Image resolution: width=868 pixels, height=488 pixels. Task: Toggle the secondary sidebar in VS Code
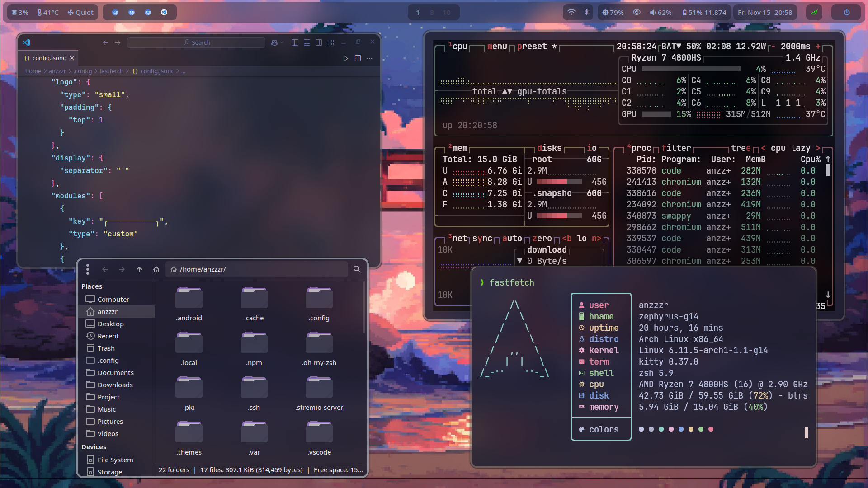[319, 42]
